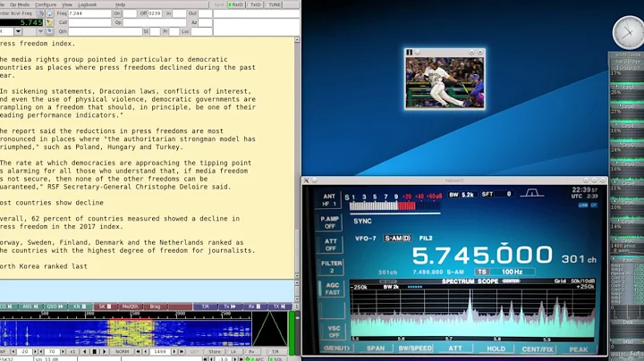This screenshot has width=644, height=361.
Task: Click the ANT HF 1 radio button
Action: (x=329, y=200)
